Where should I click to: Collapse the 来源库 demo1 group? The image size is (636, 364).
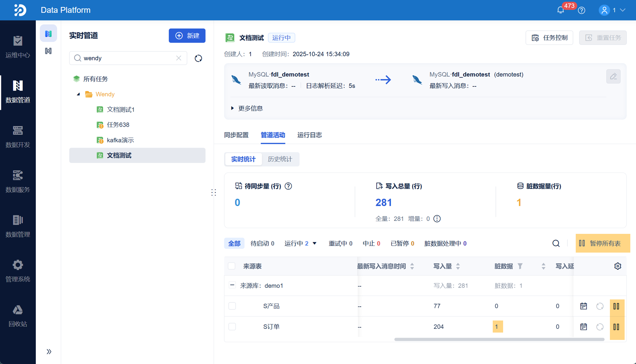(x=232, y=285)
